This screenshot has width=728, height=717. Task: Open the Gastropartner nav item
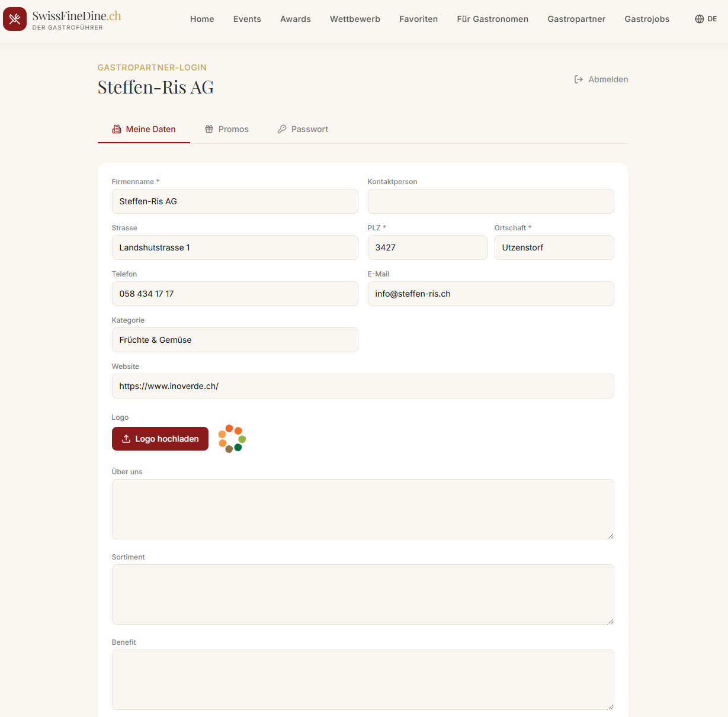click(576, 19)
